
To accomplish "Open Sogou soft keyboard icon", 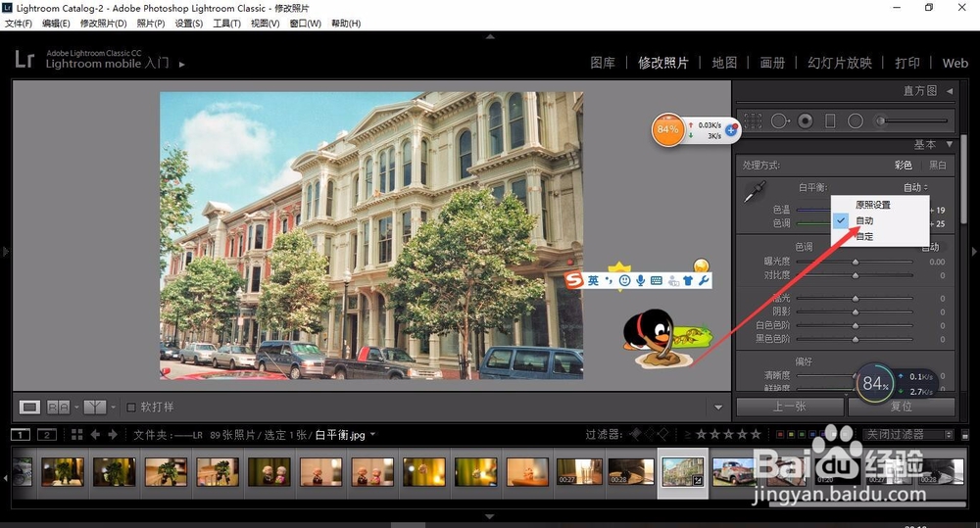I will 657,280.
